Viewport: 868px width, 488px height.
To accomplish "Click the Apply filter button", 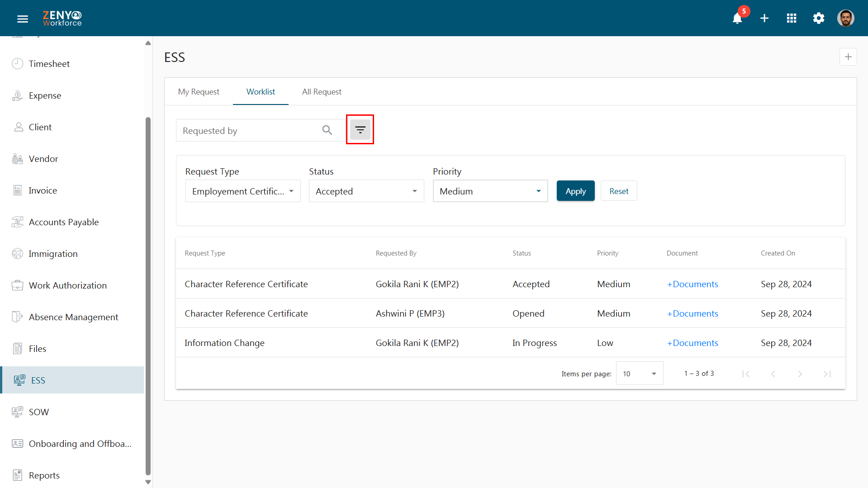I will [575, 191].
